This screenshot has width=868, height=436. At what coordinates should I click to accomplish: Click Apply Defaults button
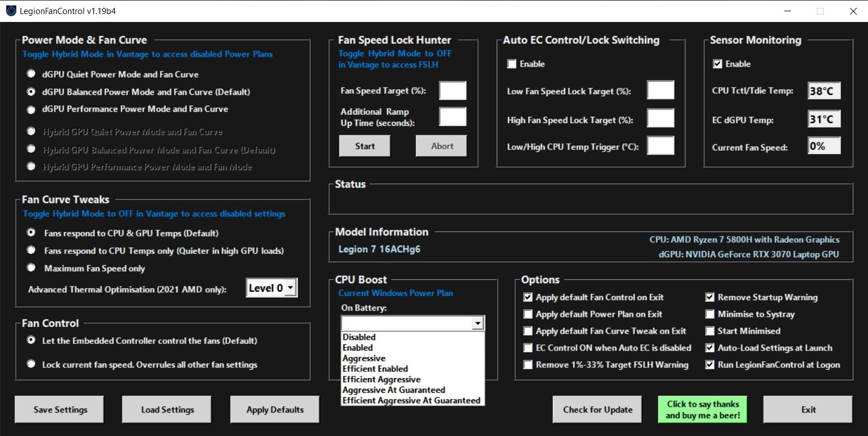275,410
